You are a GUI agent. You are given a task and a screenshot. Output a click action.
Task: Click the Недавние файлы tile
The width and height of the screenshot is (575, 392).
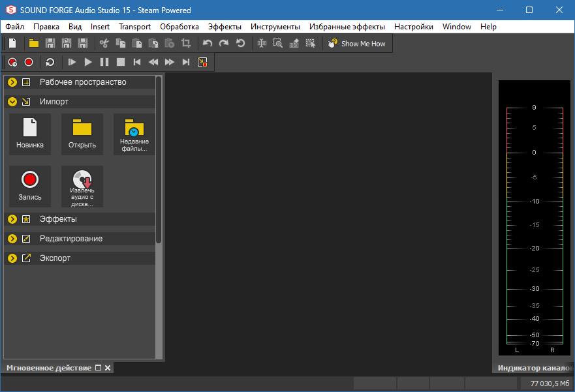pyautogui.click(x=134, y=134)
